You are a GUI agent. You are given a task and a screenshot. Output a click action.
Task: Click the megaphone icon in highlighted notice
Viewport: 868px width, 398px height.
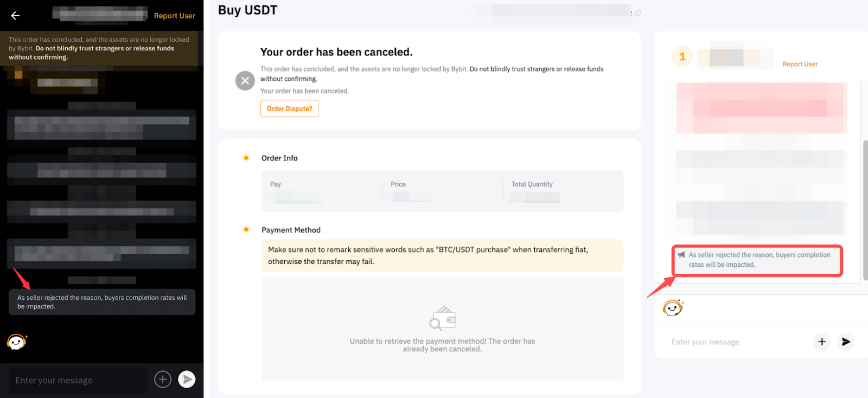[x=681, y=255]
